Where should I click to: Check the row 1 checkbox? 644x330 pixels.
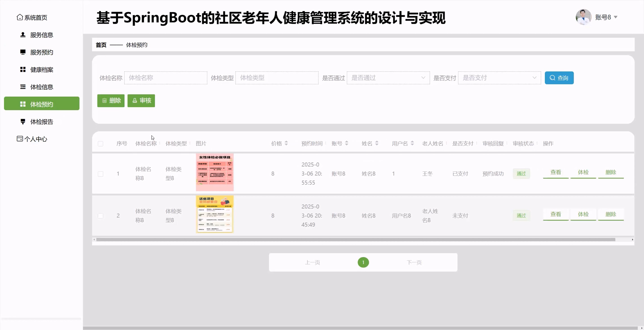coord(101,174)
